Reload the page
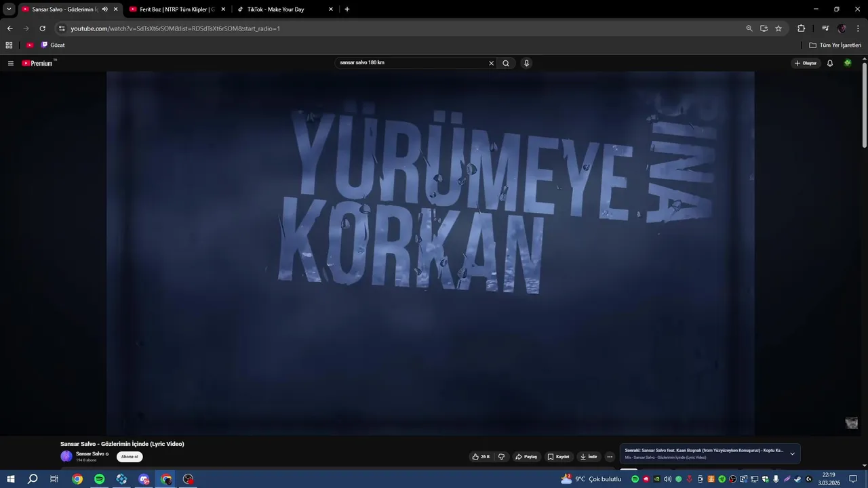868x488 pixels. click(42, 28)
